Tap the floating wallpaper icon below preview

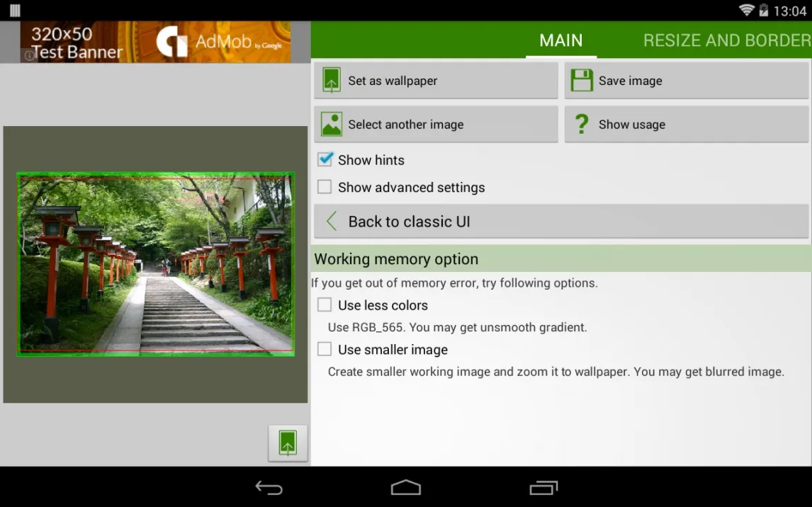click(288, 443)
